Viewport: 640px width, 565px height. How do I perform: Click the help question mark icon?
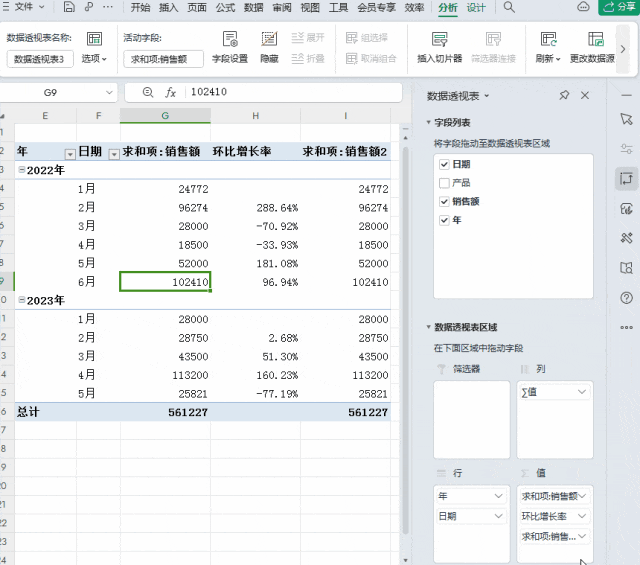coord(627,298)
